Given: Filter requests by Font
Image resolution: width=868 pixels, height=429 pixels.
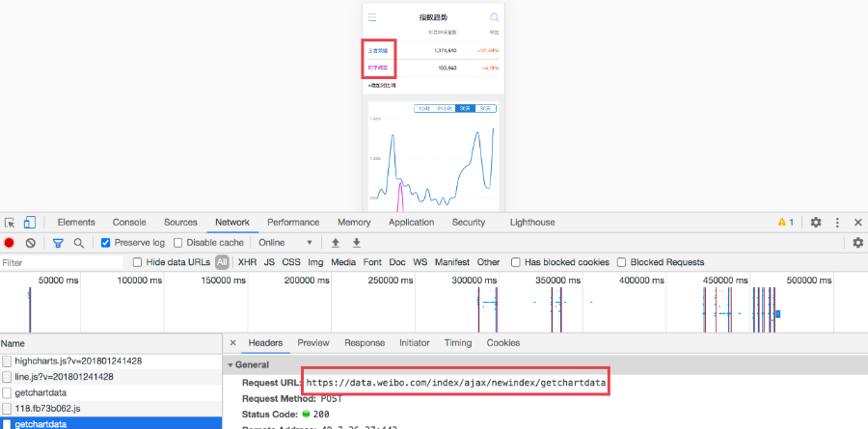Looking at the screenshot, I should pos(372,262).
